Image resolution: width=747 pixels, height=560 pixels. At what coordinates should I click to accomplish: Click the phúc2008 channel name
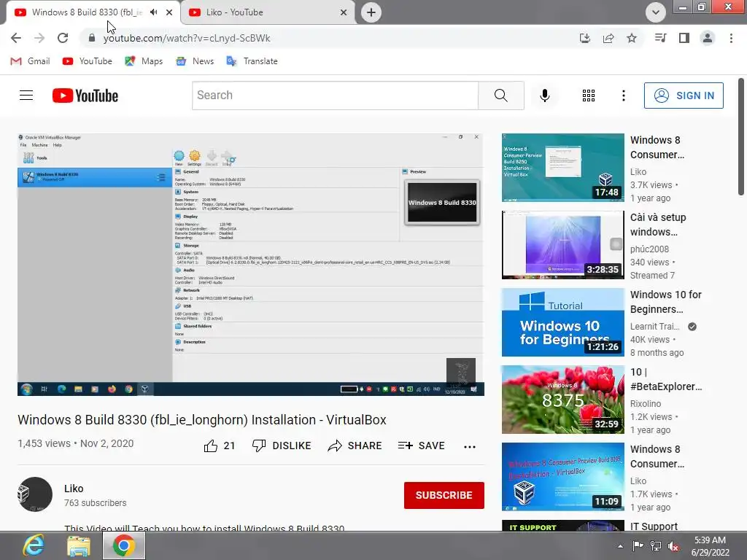[x=649, y=249]
